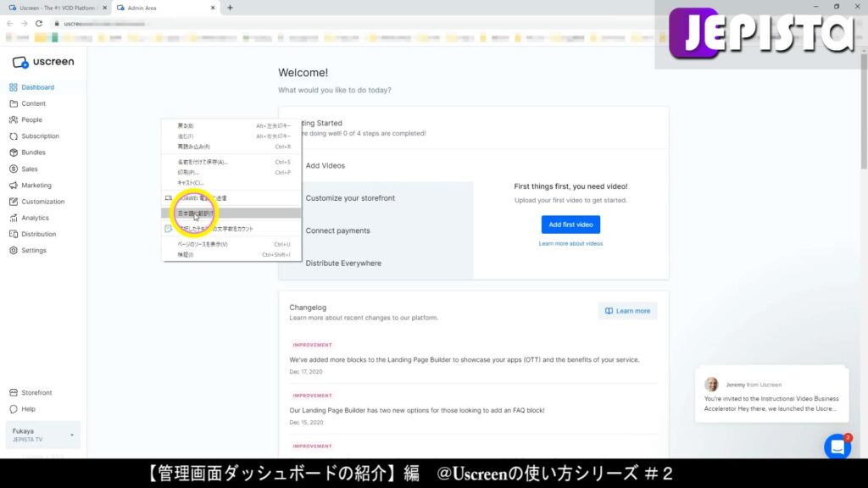868x488 pixels.
Task: Click the Customization edit icon
Action: 14,202
